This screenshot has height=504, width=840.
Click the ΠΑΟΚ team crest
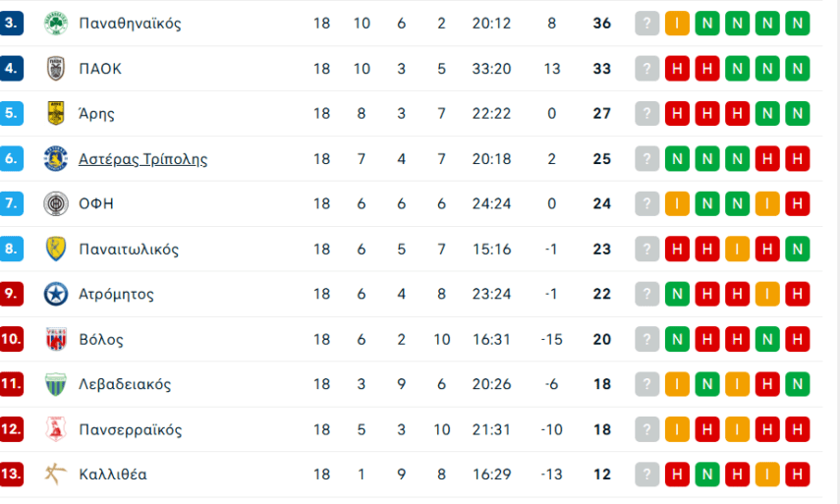point(55,68)
